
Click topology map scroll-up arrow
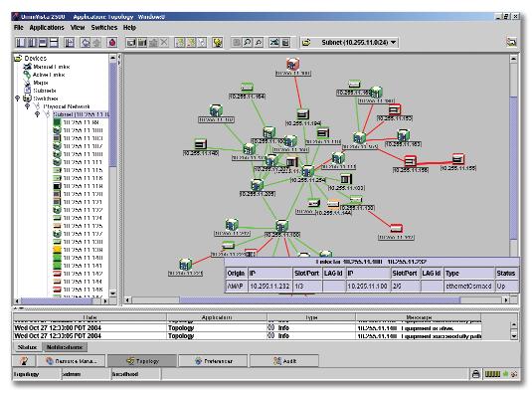tap(514, 59)
